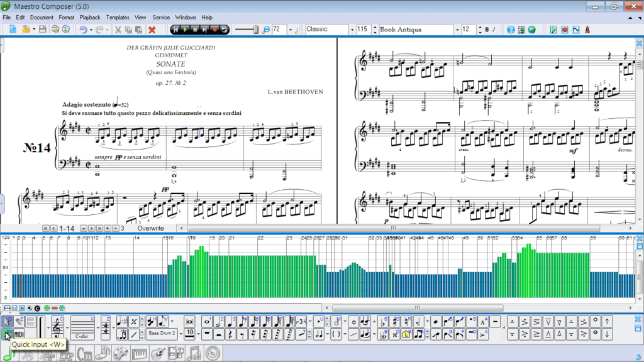Open the Bass Drum 2 instrument dropdown
This screenshot has height=362, width=644.
click(180, 334)
